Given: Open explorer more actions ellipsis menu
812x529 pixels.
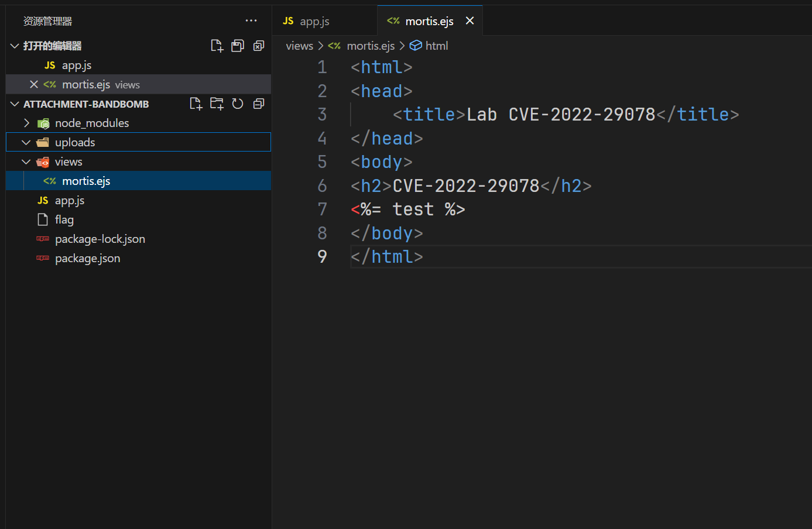Looking at the screenshot, I should pos(251,20).
